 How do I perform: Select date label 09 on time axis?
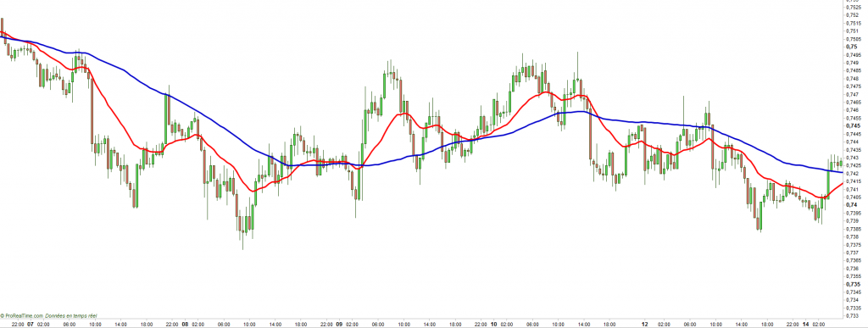339,324
